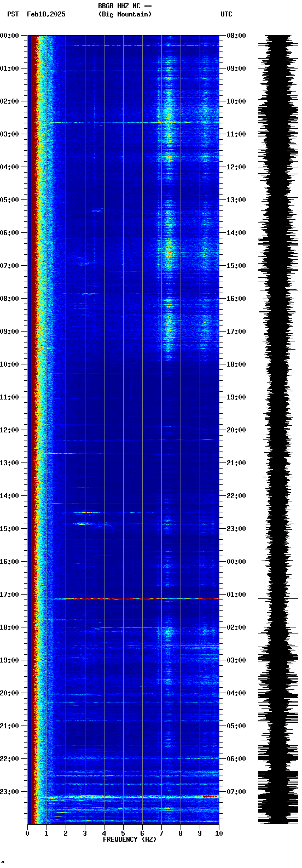Screen dimensions: 302x868
Task: Click the UTC-axis "18:00" time label
Action: pyautogui.click(x=236, y=364)
